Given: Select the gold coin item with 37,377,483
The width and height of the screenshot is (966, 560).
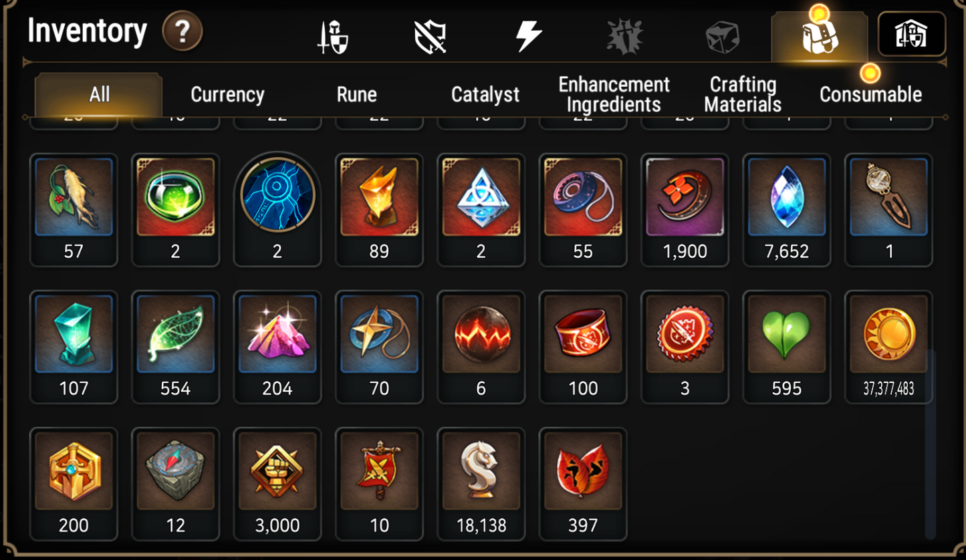Looking at the screenshot, I should pos(888,347).
